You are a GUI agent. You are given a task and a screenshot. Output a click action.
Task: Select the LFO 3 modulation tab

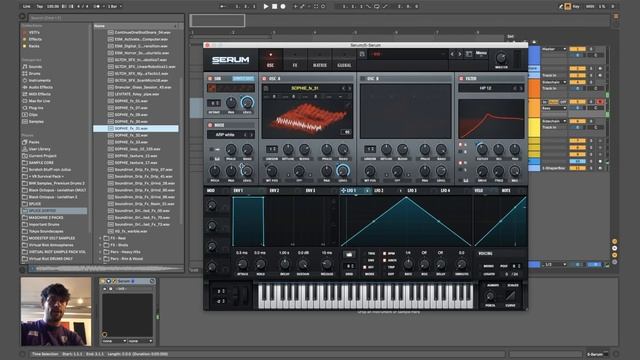click(x=412, y=191)
